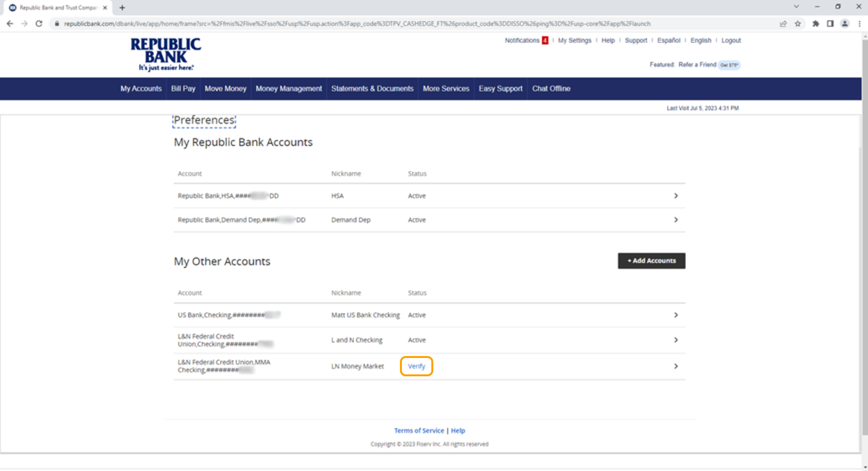Screen dimensions: 868x471
Task: Open the Notifications link
Action: click(522, 41)
